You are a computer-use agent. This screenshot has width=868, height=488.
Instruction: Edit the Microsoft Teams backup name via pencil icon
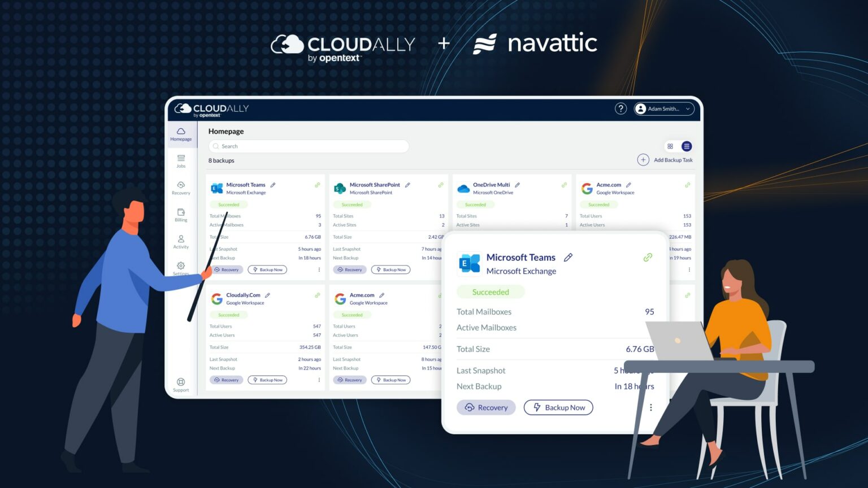pos(568,258)
